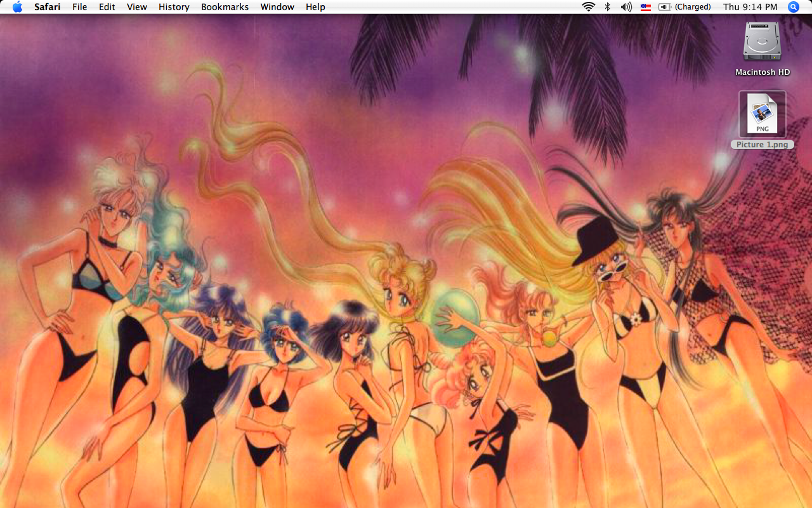This screenshot has width=812, height=508.
Task: Select the Macintosh HD drive icon
Action: [x=763, y=42]
